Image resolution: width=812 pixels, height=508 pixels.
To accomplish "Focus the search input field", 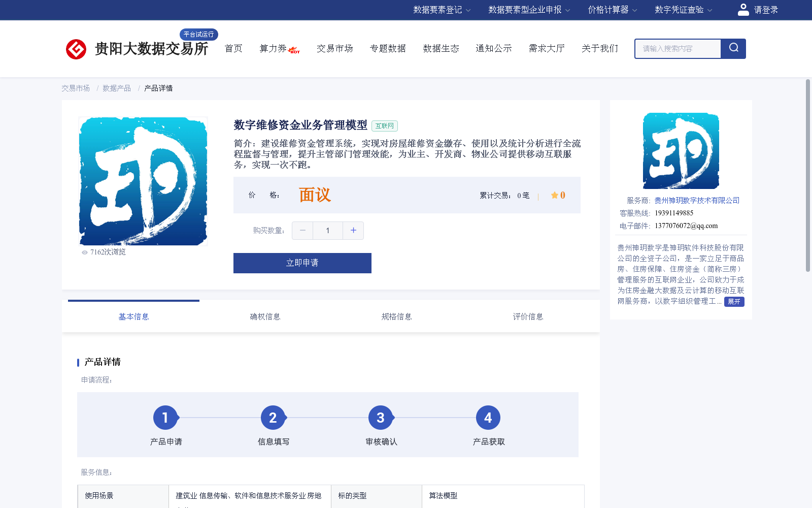I will point(678,49).
